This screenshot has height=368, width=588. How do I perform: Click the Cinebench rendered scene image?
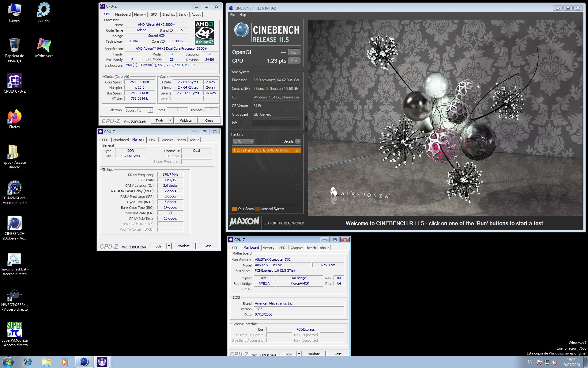point(445,118)
